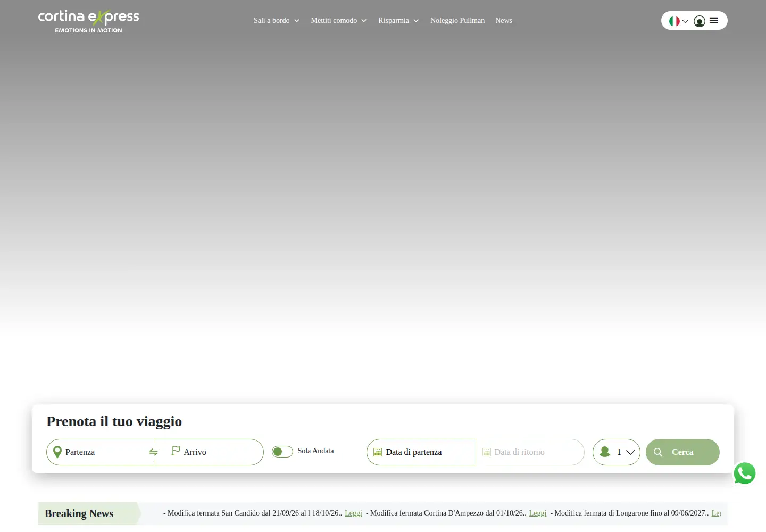The image size is (766, 532).
Task: Click the Cortina Express logo
Action: coord(88,21)
